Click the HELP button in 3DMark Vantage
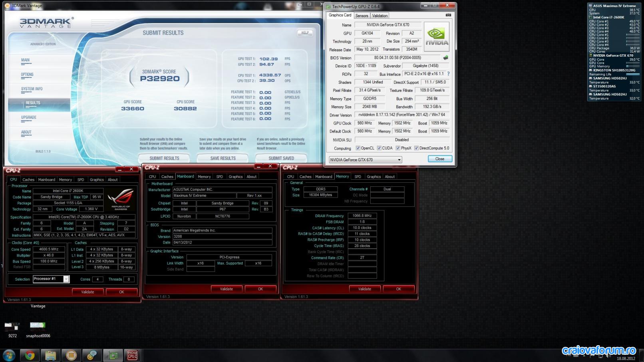Image resolution: width=644 pixels, height=362 pixels. click(x=305, y=33)
